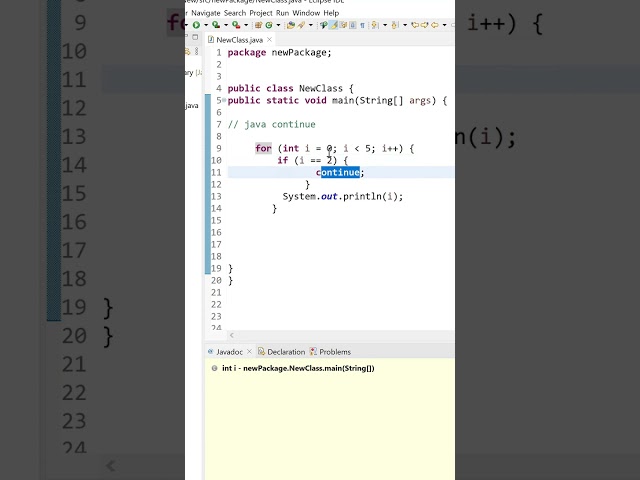This screenshot has height=480, width=640.
Task: Click the 'for' keyword on line 9
Action: (263, 148)
